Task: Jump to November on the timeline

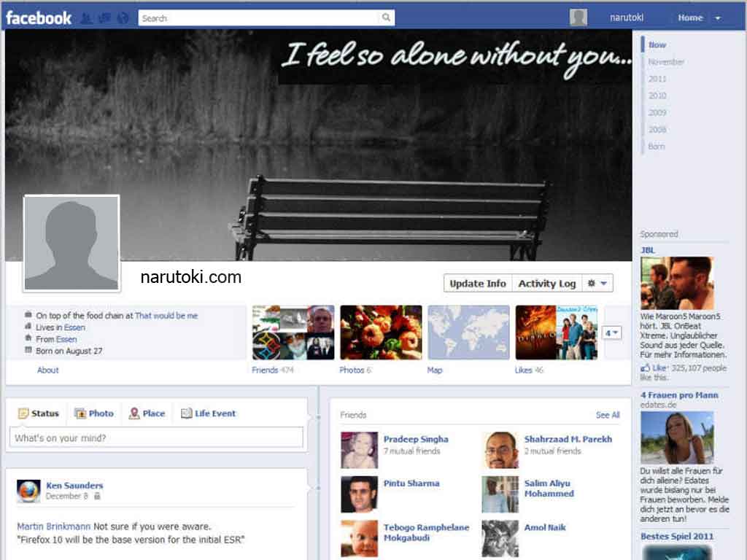Action: (666, 62)
